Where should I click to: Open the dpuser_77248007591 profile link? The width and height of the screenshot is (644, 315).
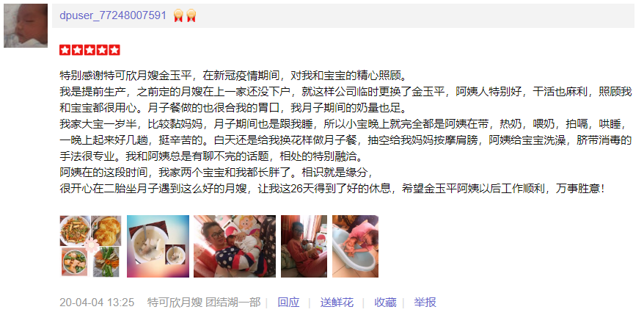[x=113, y=15]
